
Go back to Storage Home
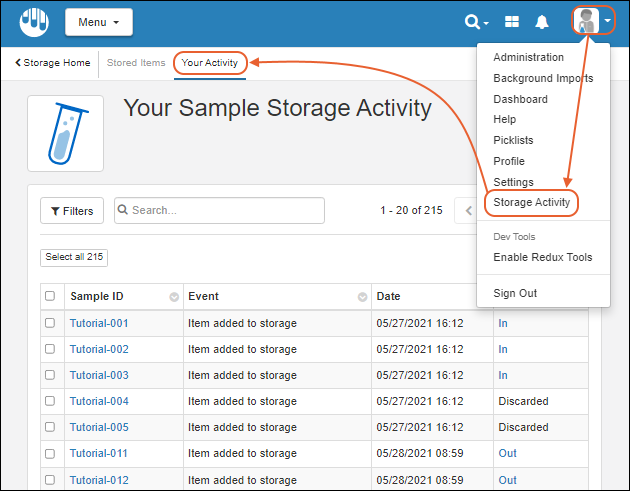52,63
